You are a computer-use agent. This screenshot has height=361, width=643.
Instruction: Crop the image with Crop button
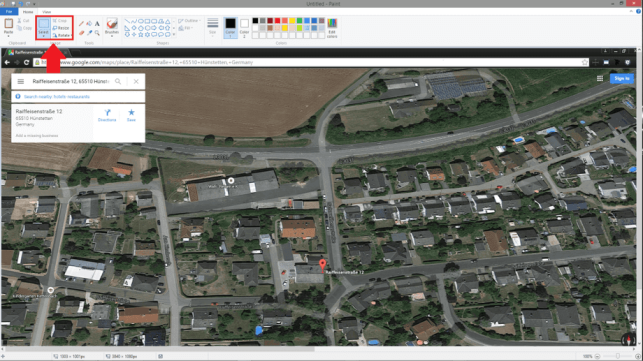click(x=60, y=21)
